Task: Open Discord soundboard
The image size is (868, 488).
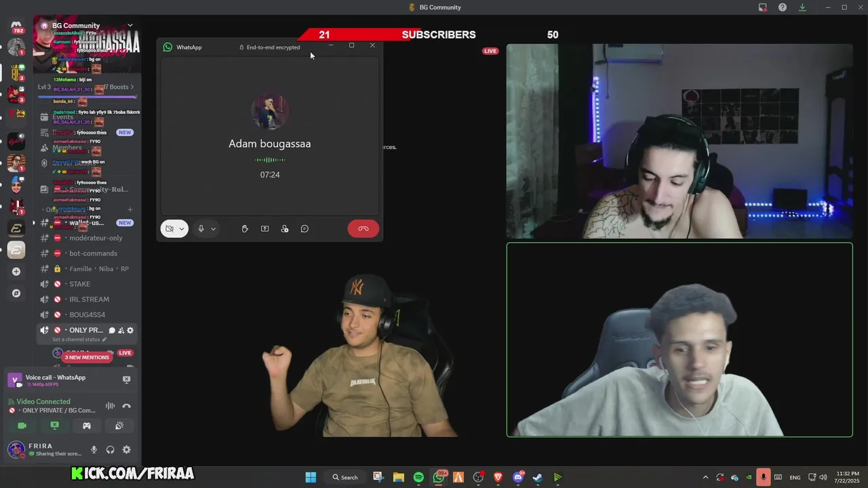Action: click(x=119, y=426)
